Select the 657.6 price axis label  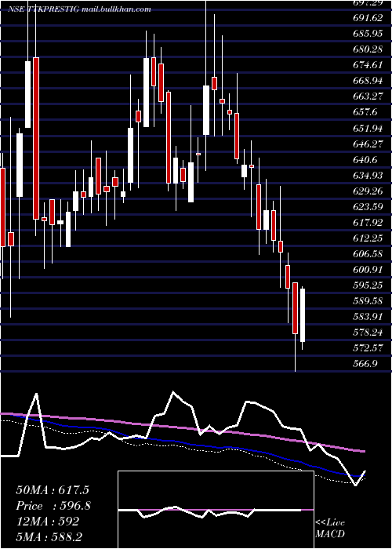pos(365,112)
